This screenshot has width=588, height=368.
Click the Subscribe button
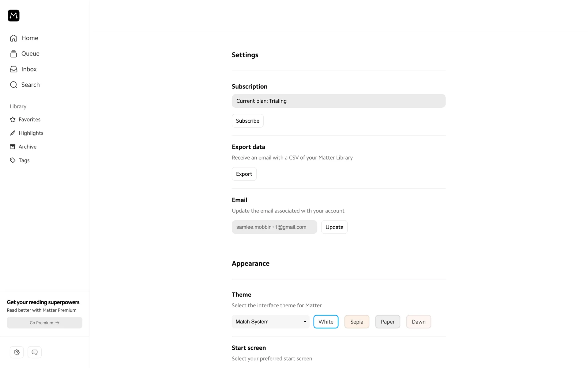click(247, 121)
